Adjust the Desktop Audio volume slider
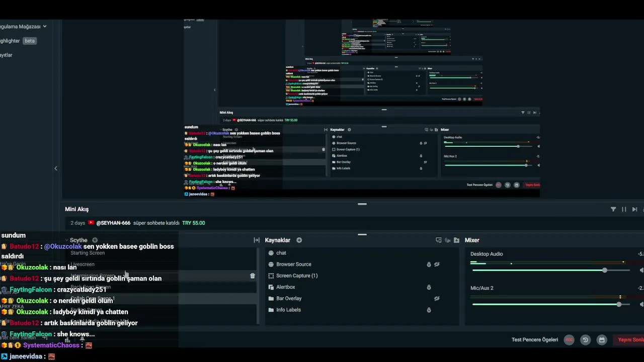644x362 pixels. pos(551,270)
